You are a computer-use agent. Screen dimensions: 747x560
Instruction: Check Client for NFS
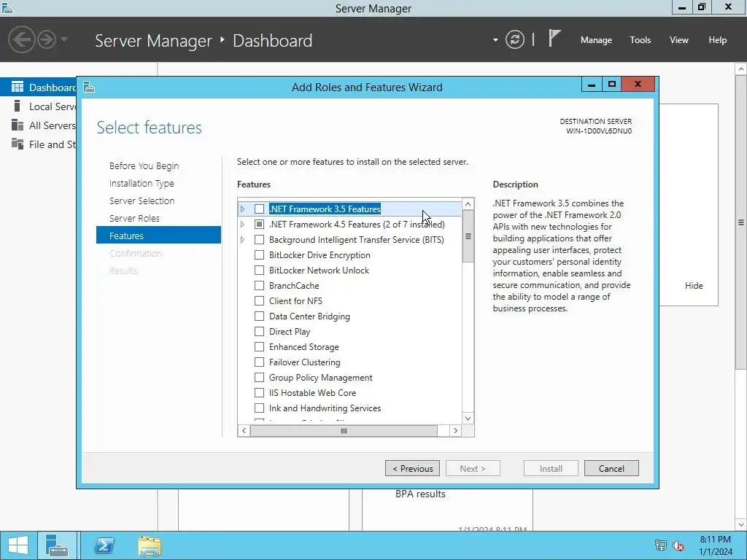tap(259, 300)
